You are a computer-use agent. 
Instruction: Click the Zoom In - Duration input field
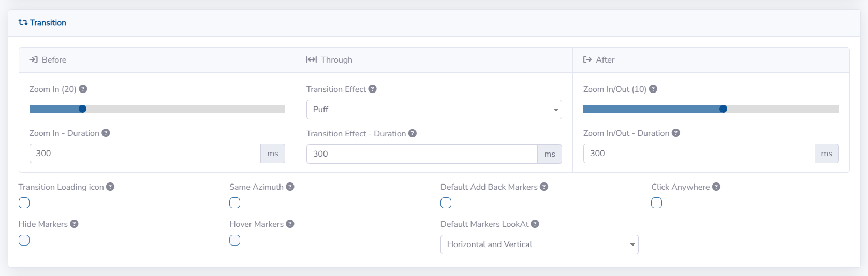pos(145,154)
